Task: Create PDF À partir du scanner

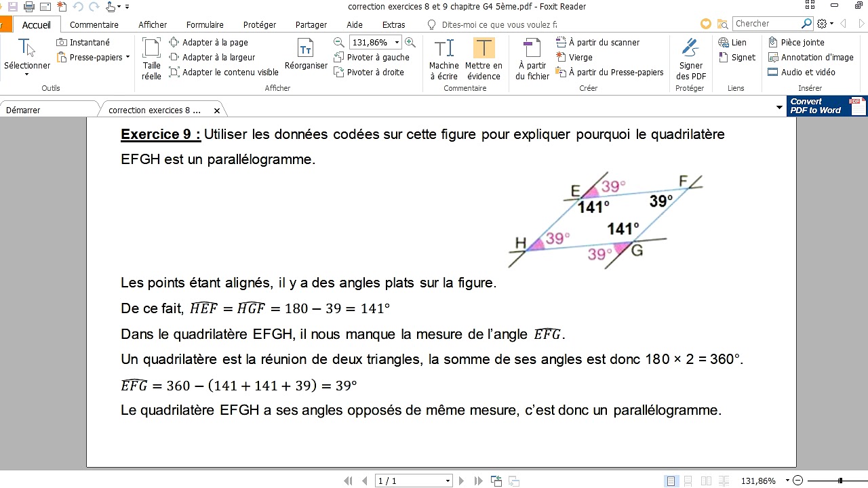Action: tap(597, 42)
